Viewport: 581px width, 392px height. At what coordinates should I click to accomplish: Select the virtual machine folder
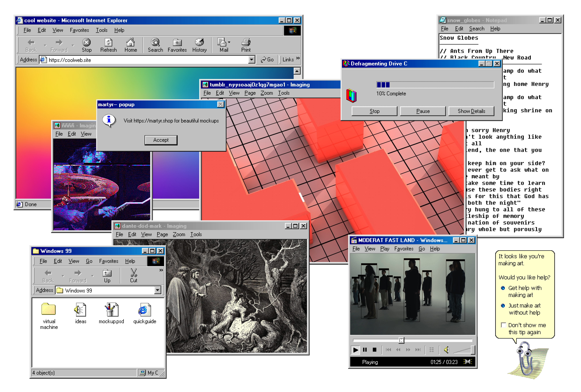[x=49, y=316]
